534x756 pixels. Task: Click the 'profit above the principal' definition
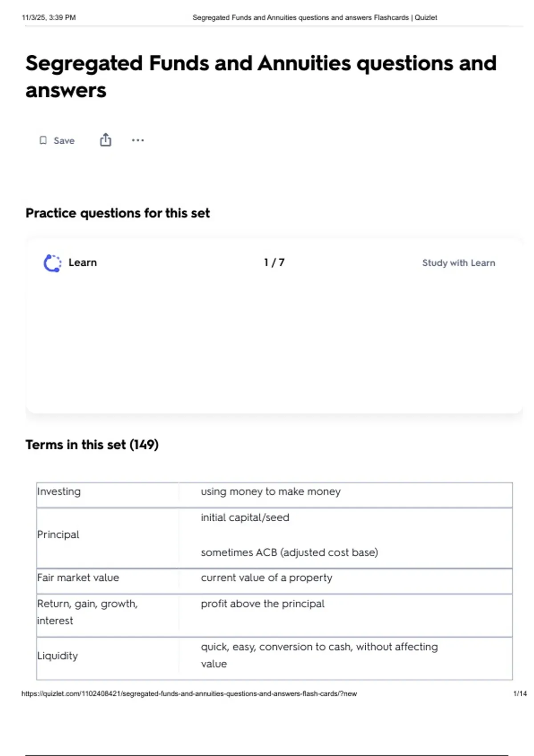point(263,603)
